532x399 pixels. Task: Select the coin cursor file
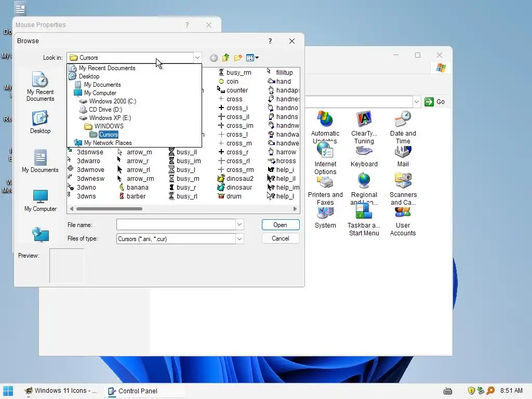coord(228,82)
